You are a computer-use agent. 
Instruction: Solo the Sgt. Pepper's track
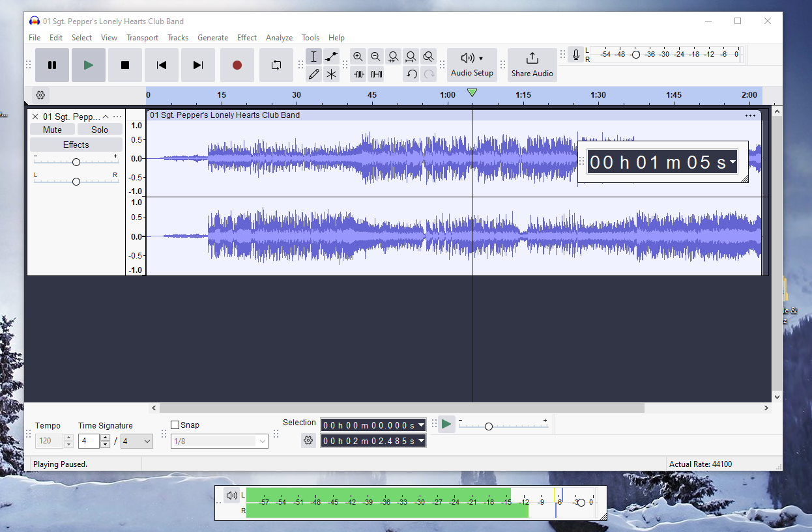click(100, 129)
